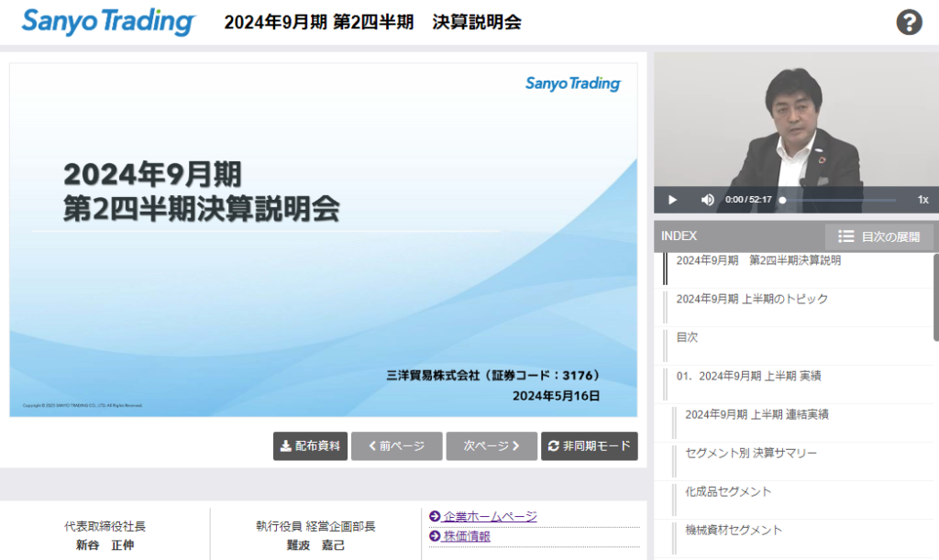Image resolution: width=939 pixels, height=560 pixels.
Task: Download materials with 配布資料 button
Action: [x=310, y=445]
